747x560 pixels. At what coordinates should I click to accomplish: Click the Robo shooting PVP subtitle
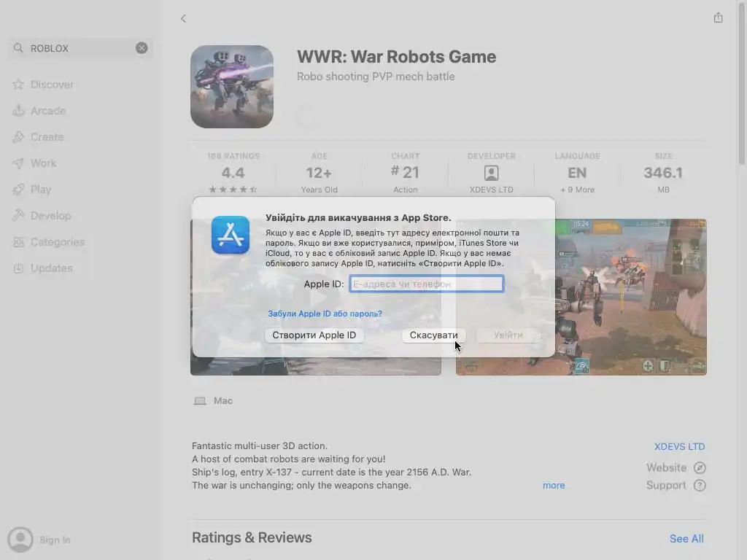tap(376, 76)
